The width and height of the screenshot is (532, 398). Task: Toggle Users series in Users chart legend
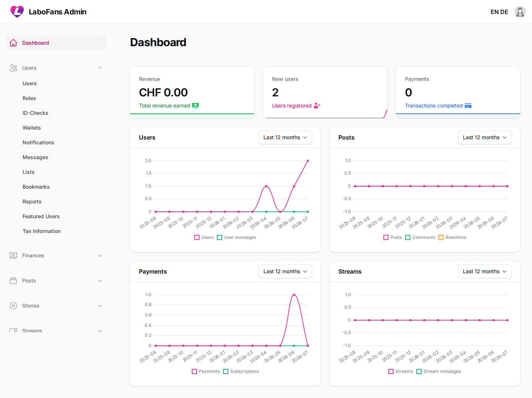pos(204,237)
